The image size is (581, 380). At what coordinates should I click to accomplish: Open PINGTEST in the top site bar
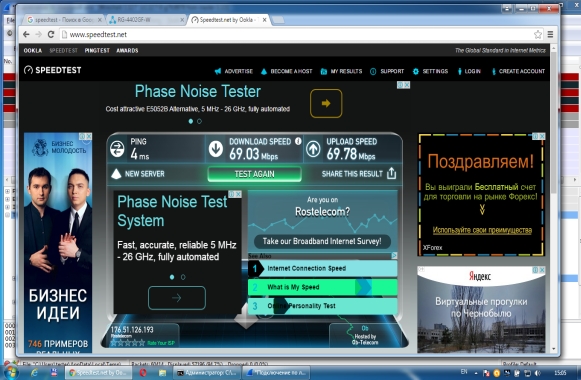(97, 50)
